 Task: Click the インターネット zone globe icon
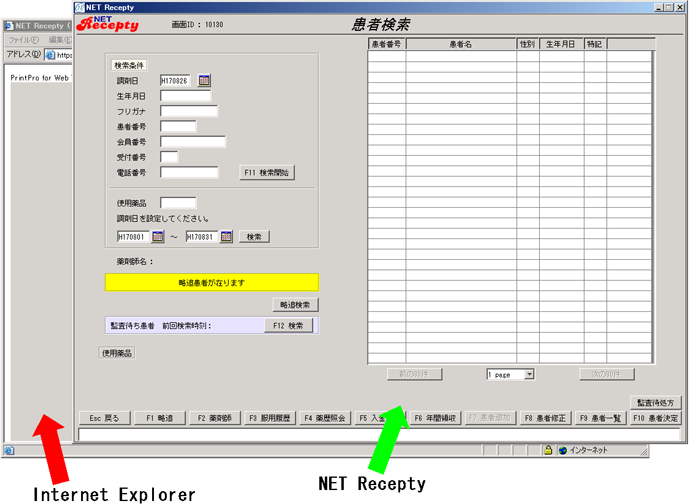click(563, 450)
